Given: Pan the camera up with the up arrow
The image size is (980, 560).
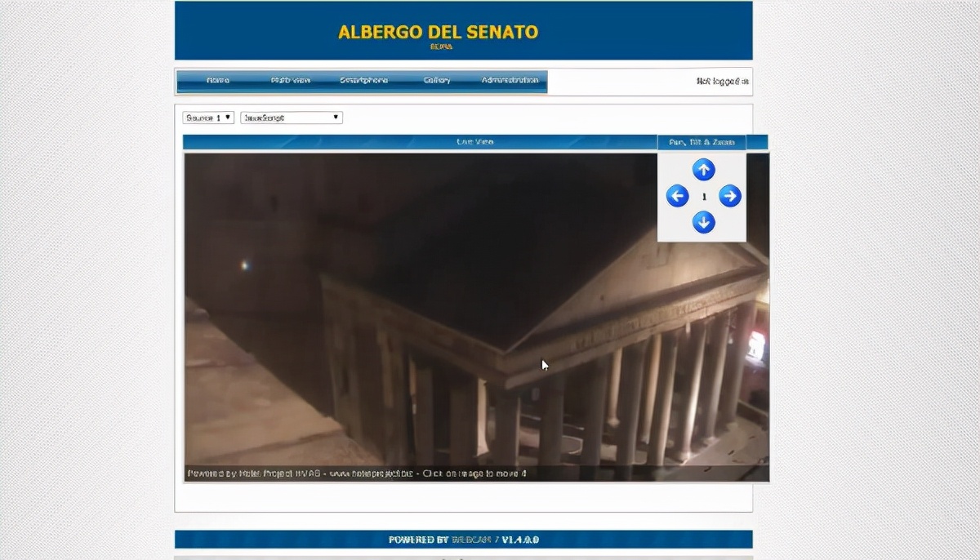Looking at the screenshot, I should click(703, 170).
